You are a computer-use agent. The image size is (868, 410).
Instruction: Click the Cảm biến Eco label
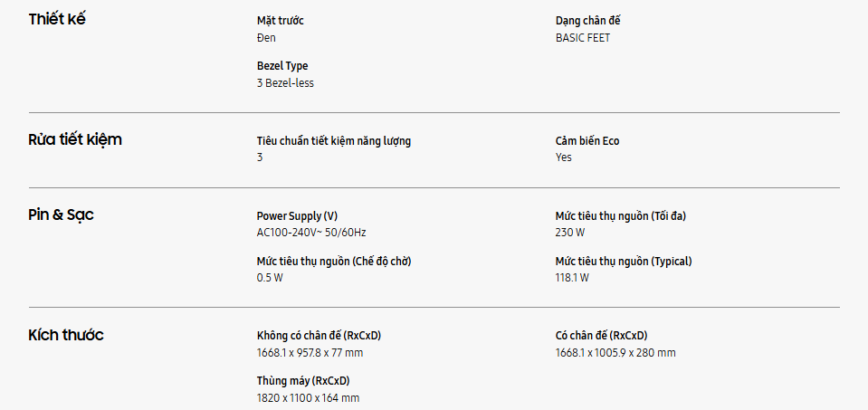click(x=587, y=141)
